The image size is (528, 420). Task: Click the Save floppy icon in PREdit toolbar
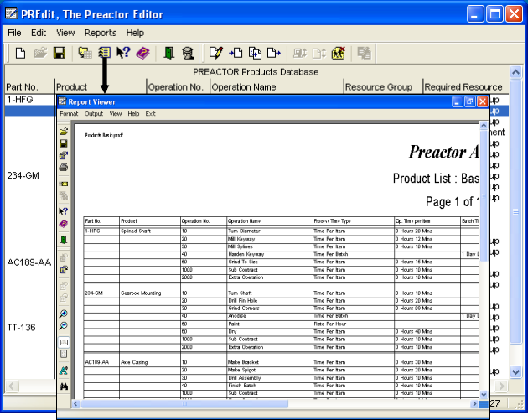pos(60,53)
